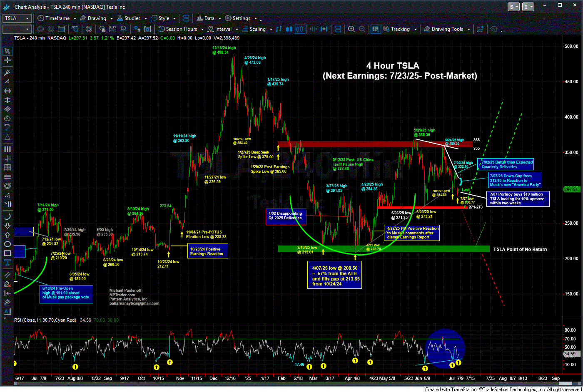Image resolution: width=583 pixels, height=392 pixels.
Task: Click the '4/07/25 low @ 208.56' annotation box
Action: pos(335,275)
